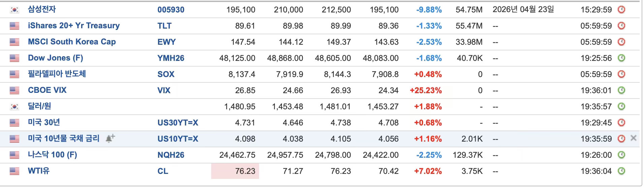This screenshot has height=187, width=644.
Task: Click the green clock icon in WTI유 row
Action: click(621, 171)
